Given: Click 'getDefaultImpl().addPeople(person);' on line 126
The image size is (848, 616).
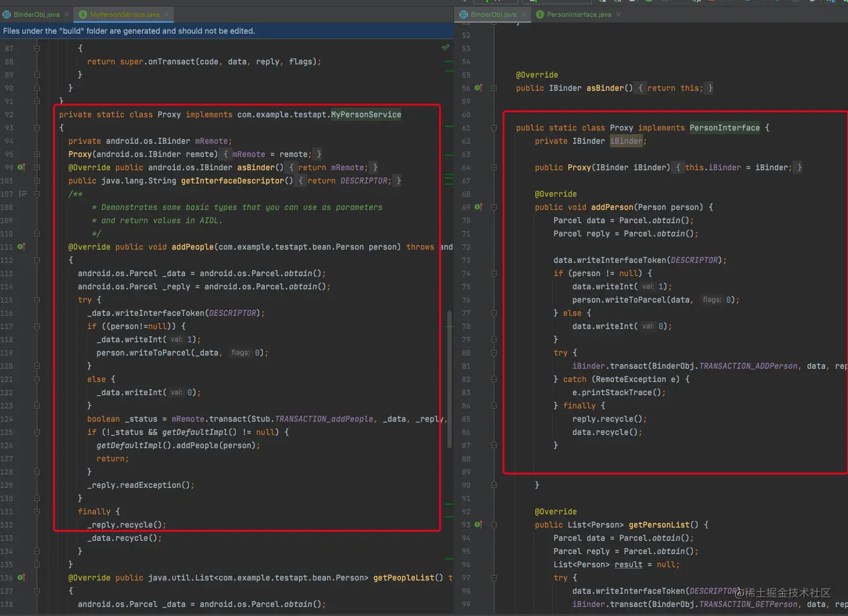Looking at the screenshot, I should (x=179, y=445).
